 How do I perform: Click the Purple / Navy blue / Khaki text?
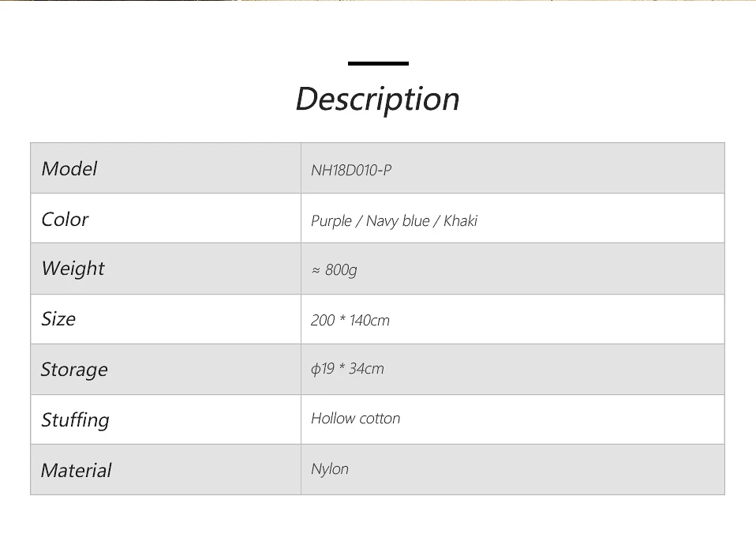point(394,220)
